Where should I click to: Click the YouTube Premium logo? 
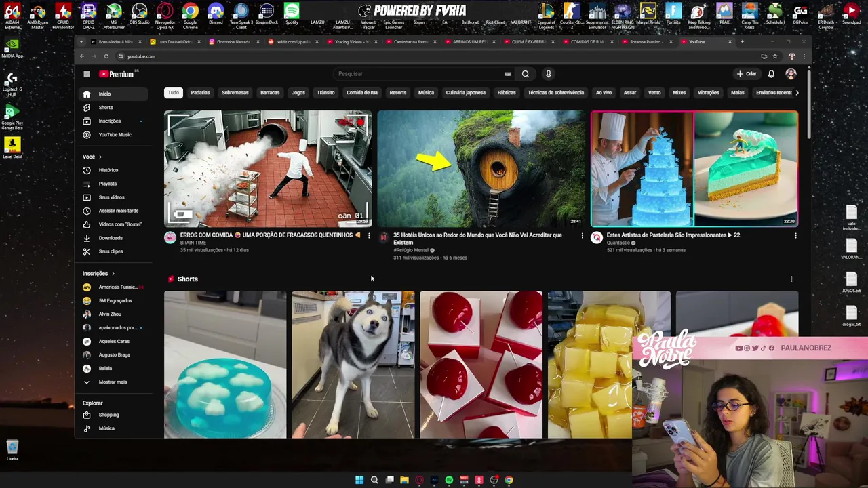(x=118, y=74)
